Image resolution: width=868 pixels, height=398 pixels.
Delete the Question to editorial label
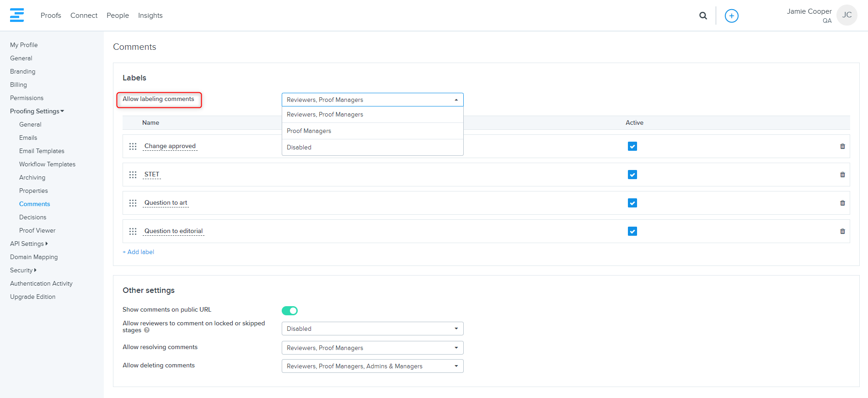click(842, 231)
